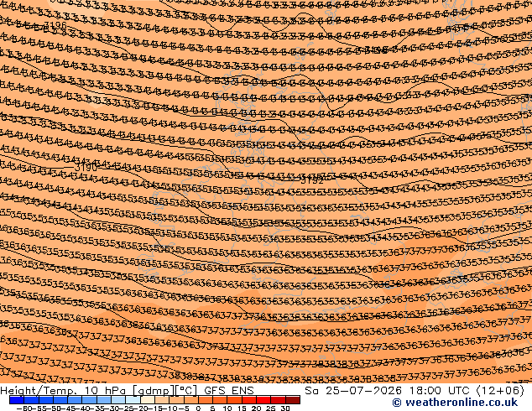The image size is (532, 411).
Task: Click the weatheronline.co.uk copyright text
Action: pyautogui.click(x=455, y=403)
